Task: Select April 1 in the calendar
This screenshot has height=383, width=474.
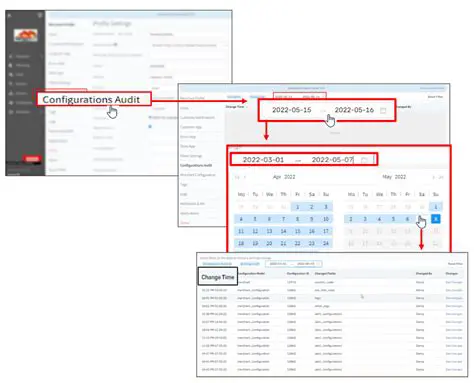Action: click(x=298, y=207)
